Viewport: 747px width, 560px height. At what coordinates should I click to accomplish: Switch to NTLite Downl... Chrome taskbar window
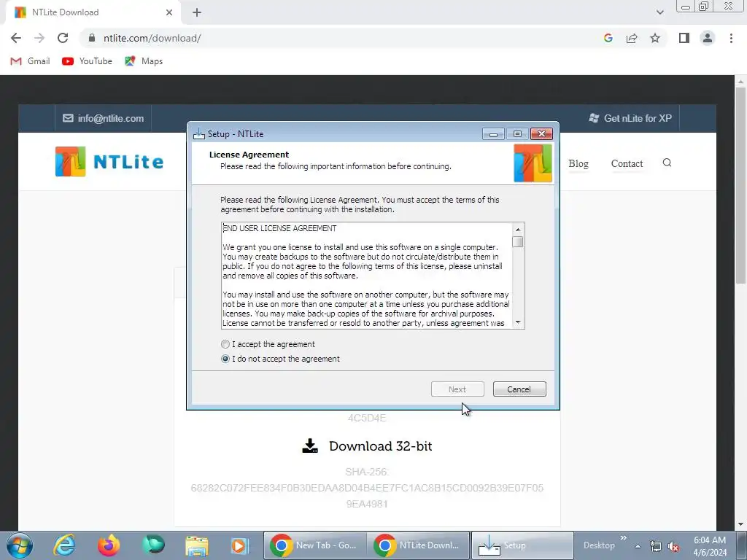[x=418, y=545]
